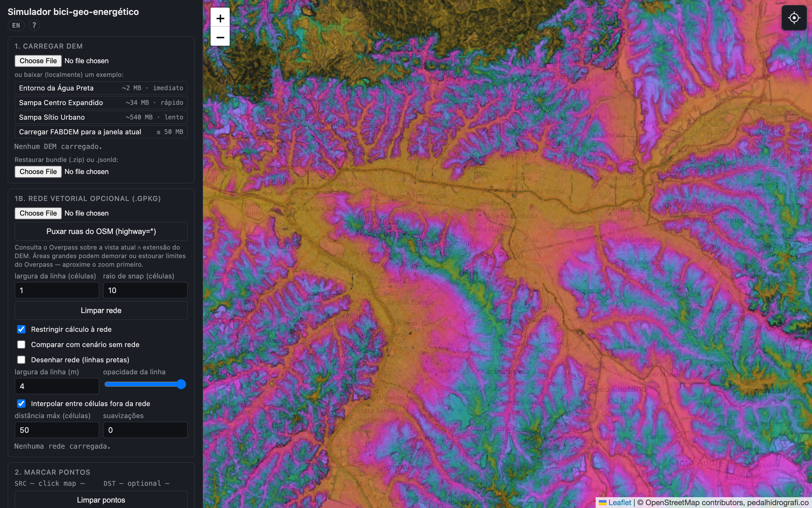Choose GPKG file for rede vetorial
The width and height of the screenshot is (812, 508).
[x=38, y=213]
